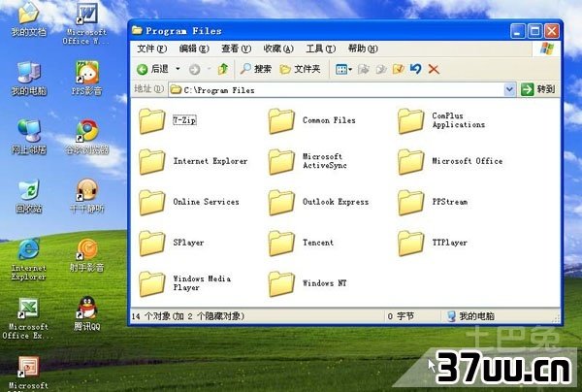Screen dimensions: 582x392
Task: Select the PowerPoint desktop shortcut at bottom
Action: click(28, 373)
